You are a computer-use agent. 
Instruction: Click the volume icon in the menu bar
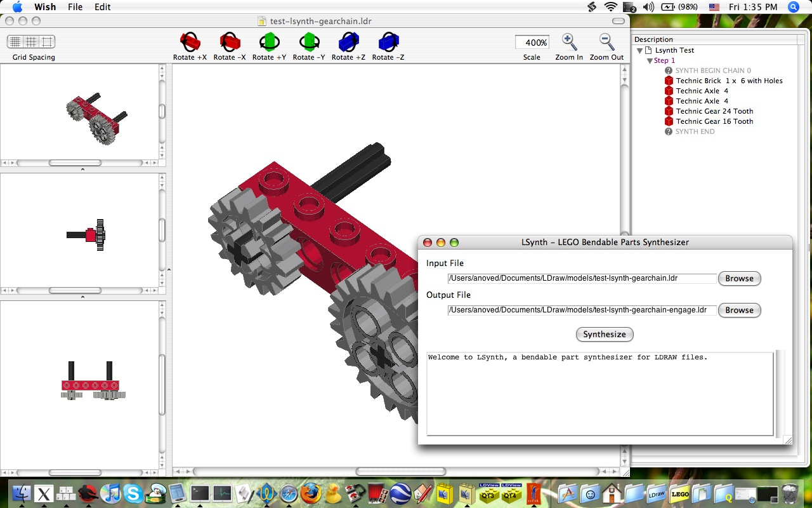648,7
